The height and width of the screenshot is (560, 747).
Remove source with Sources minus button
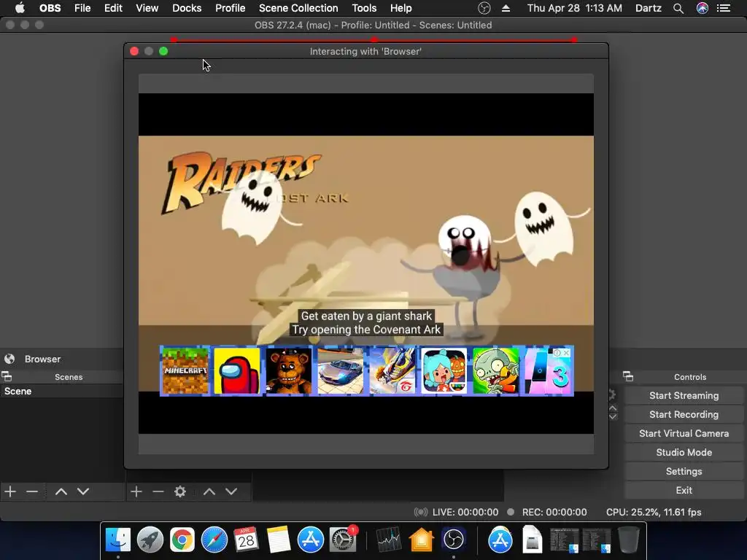158,491
